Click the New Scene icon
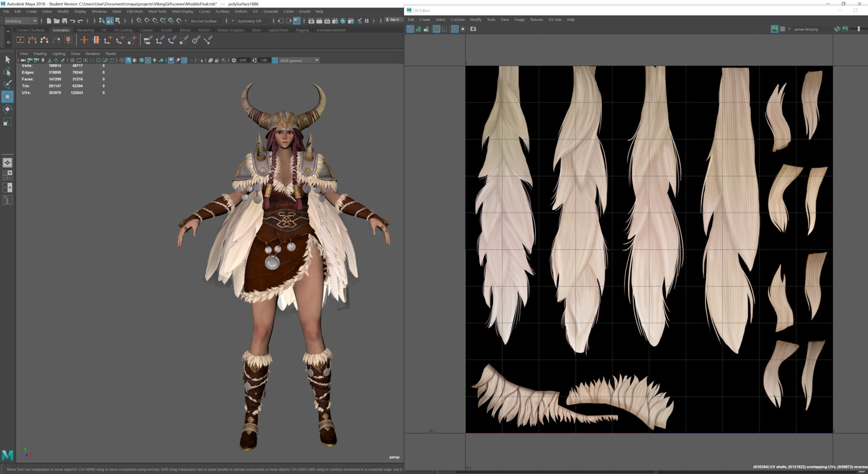The height and width of the screenshot is (474, 868). 49,21
